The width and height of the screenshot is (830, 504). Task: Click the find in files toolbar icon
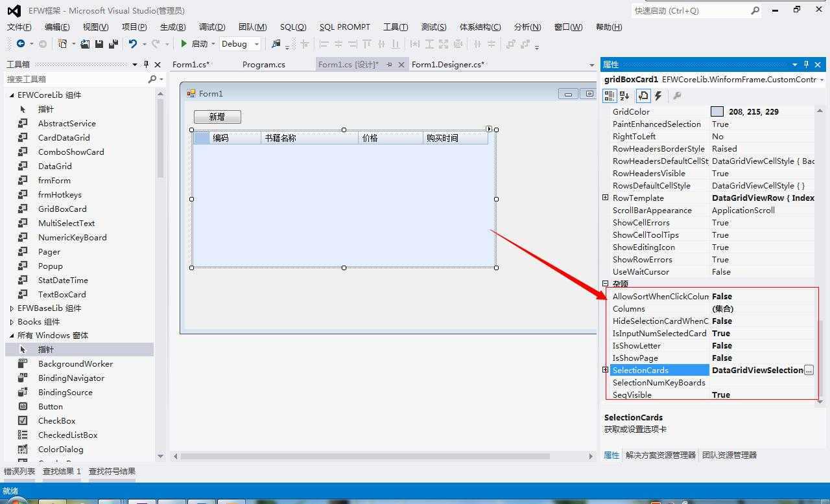click(276, 43)
